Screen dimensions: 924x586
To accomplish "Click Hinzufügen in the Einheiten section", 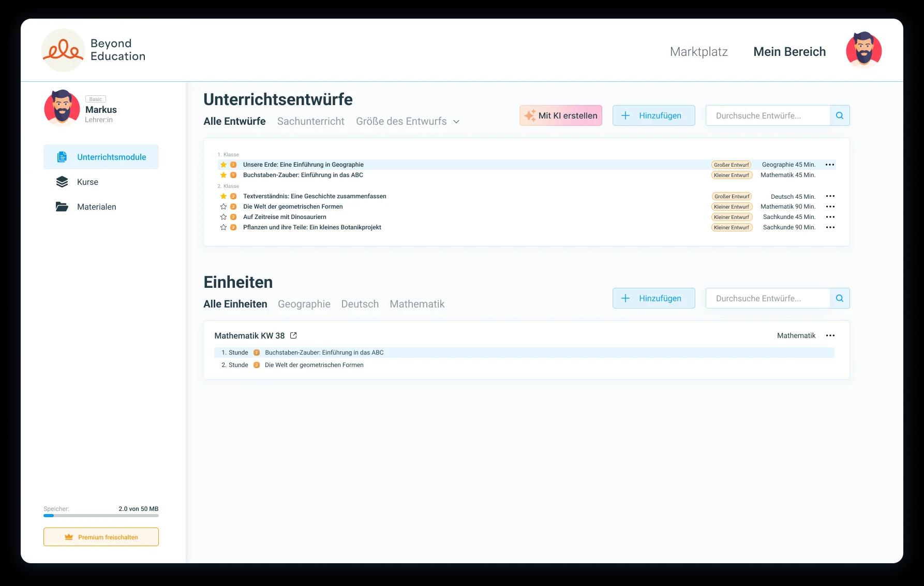I will pyautogui.click(x=654, y=298).
